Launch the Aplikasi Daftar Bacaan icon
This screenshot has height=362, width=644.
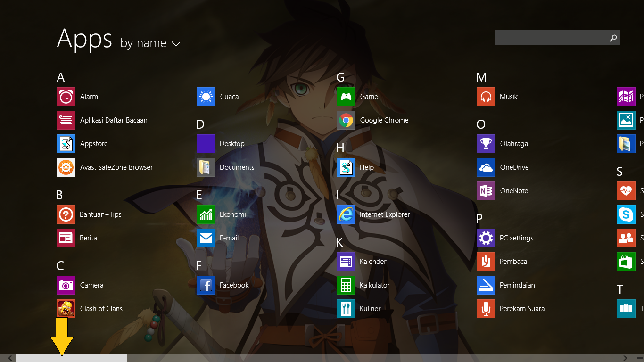point(66,120)
